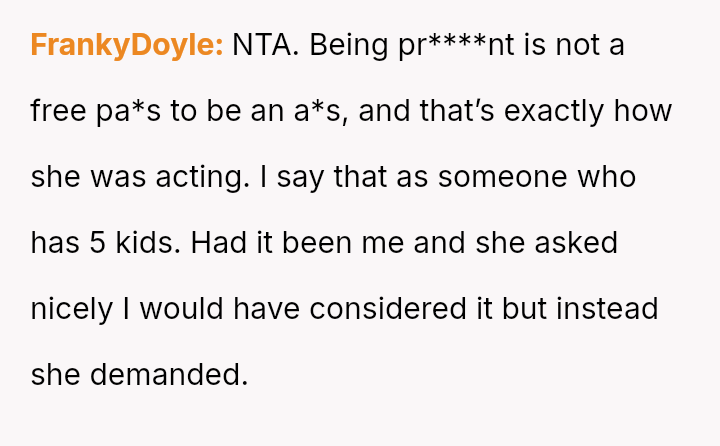Image resolution: width=720 pixels, height=446 pixels.
Task: Click the word "instead" in the comment
Action: coord(607,308)
